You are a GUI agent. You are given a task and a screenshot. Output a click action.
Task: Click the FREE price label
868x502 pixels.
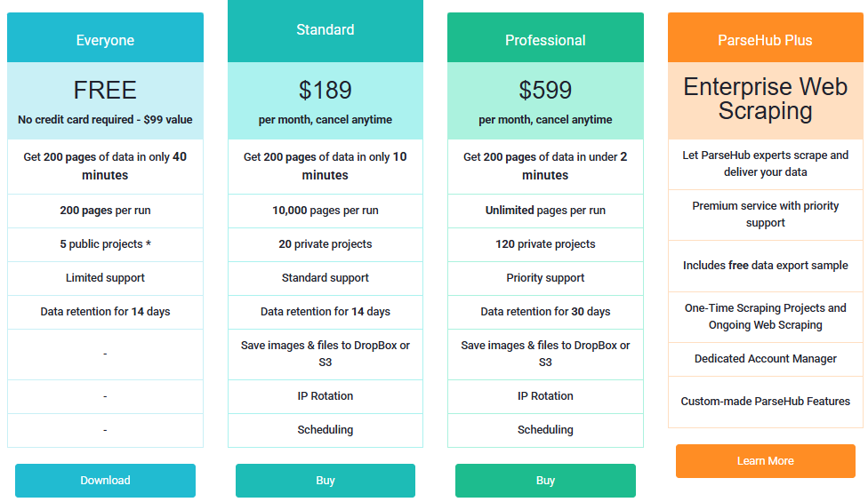pos(105,90)
